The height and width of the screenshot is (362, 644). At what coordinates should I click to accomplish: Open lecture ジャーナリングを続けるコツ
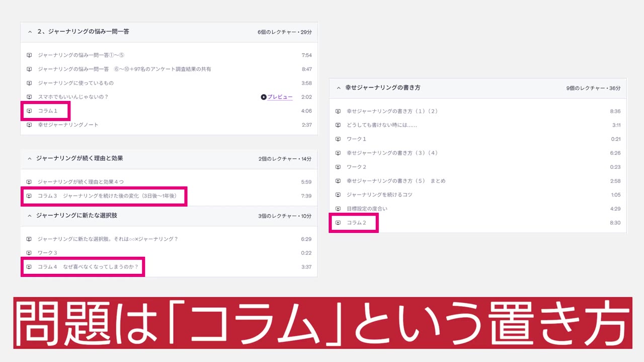380,195
